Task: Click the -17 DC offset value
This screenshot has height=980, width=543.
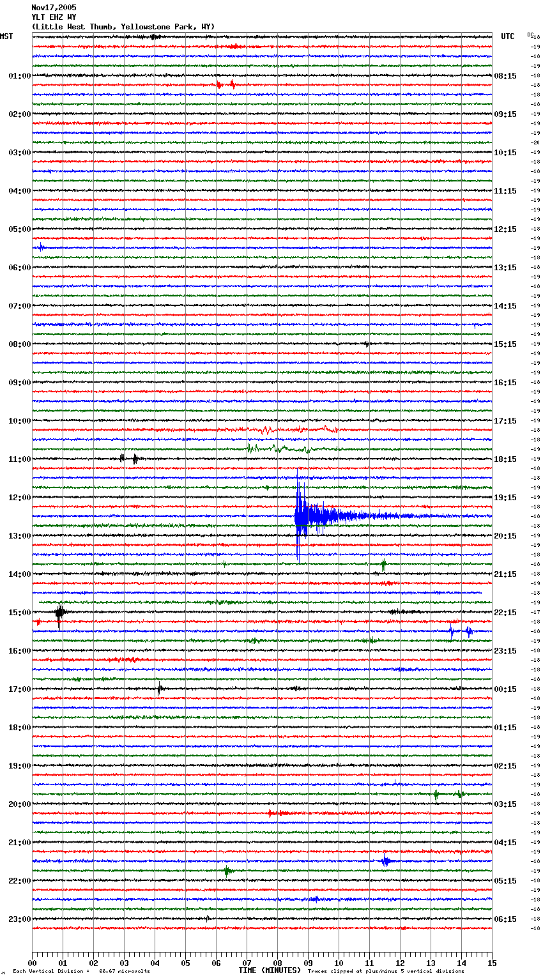Action: point(535,613)
